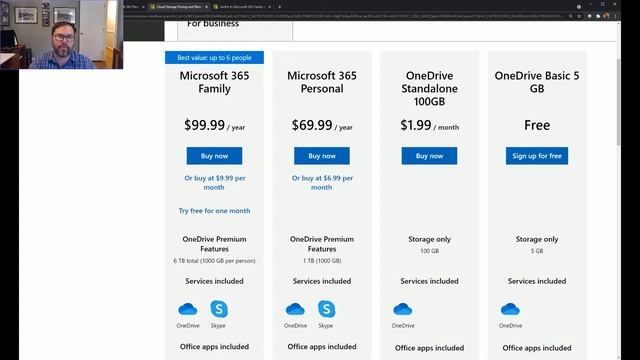Click OneDrive icon under OneDrive Standalone 100GB
The width and height of the screenshot is (640, 360).
click(x=403, y=309)
